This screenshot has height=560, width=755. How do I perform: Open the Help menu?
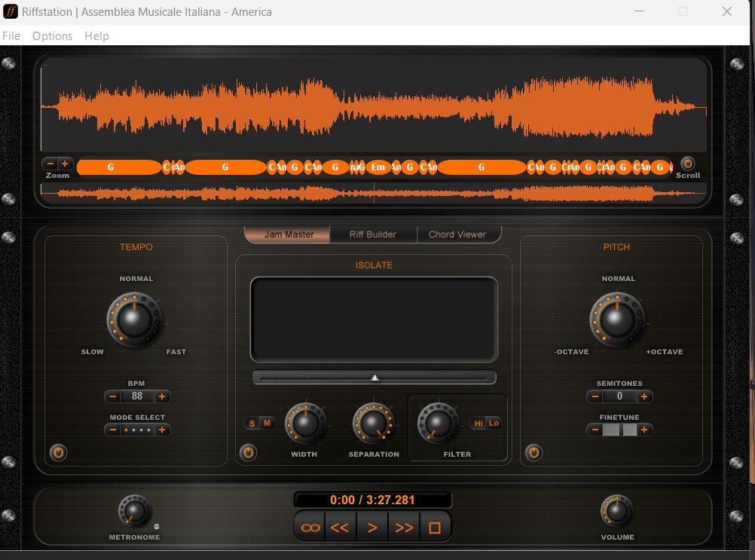coord(96,36)
